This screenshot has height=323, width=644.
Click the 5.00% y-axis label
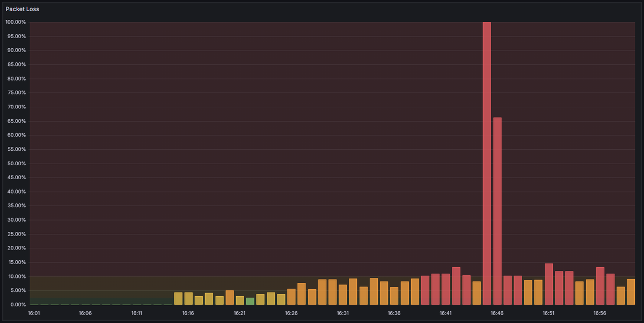click(18, 290)
